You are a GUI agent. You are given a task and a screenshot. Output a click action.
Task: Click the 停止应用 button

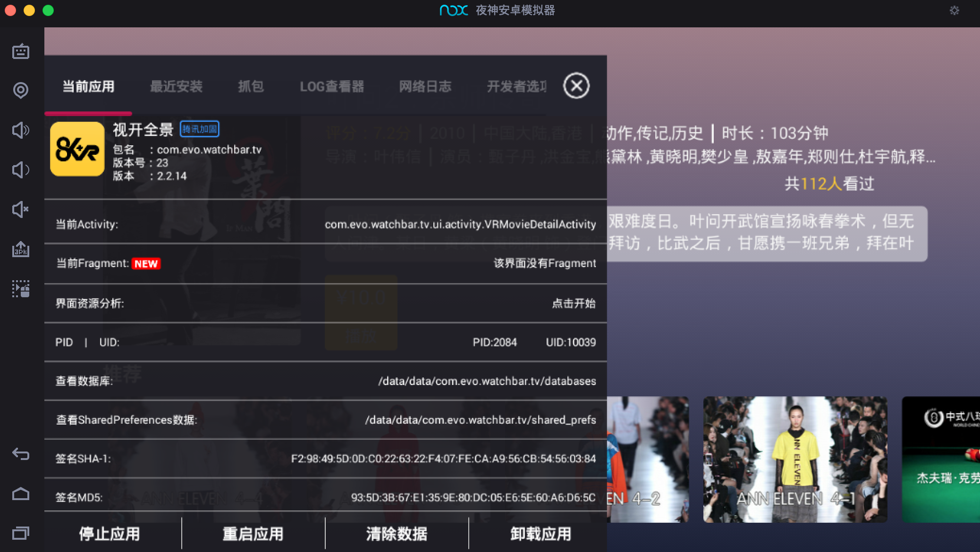110,534
